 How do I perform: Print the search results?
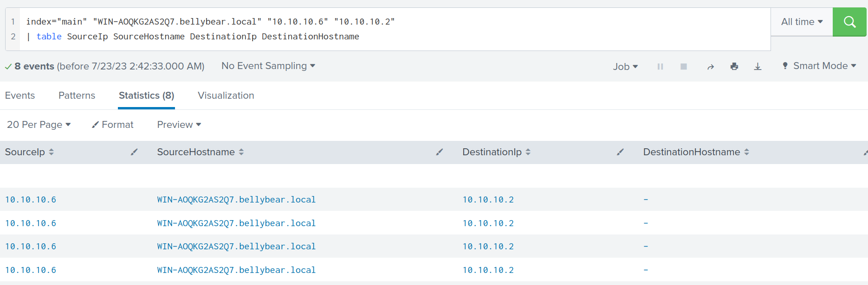pyautogui.click(x=734, y=67)
